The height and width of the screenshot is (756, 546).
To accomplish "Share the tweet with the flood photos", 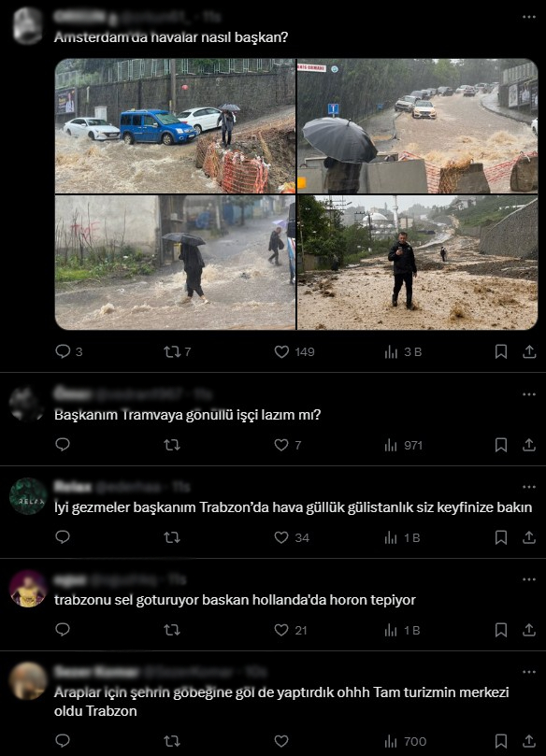I will click(x=529, y=351).
